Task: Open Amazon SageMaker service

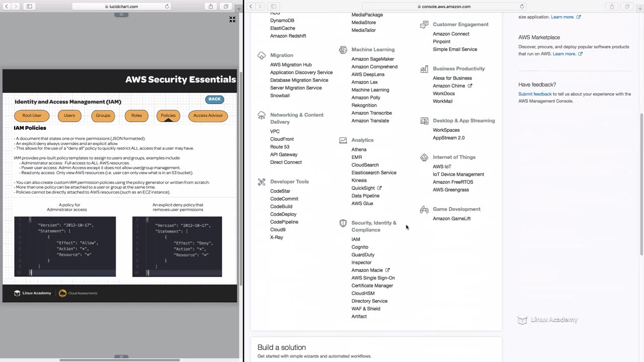Action: click(373, 59)
